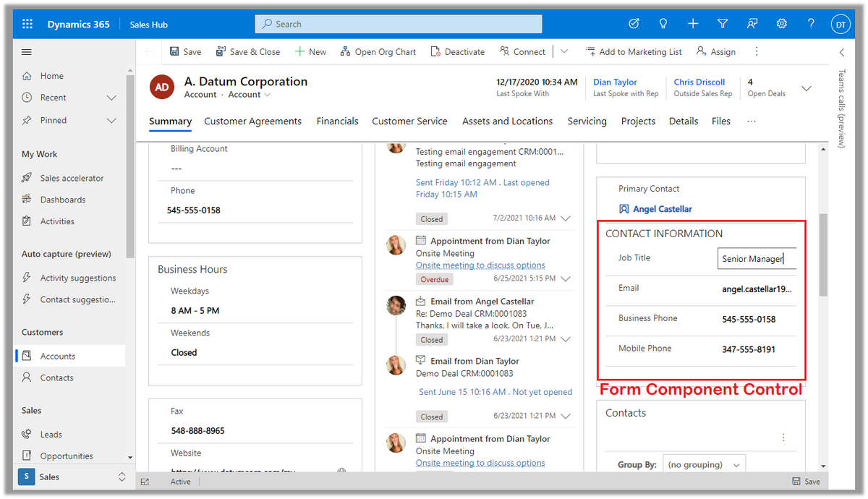Open the Dian Taylor header link
868x499 pixels.
(x=615, y=82)
